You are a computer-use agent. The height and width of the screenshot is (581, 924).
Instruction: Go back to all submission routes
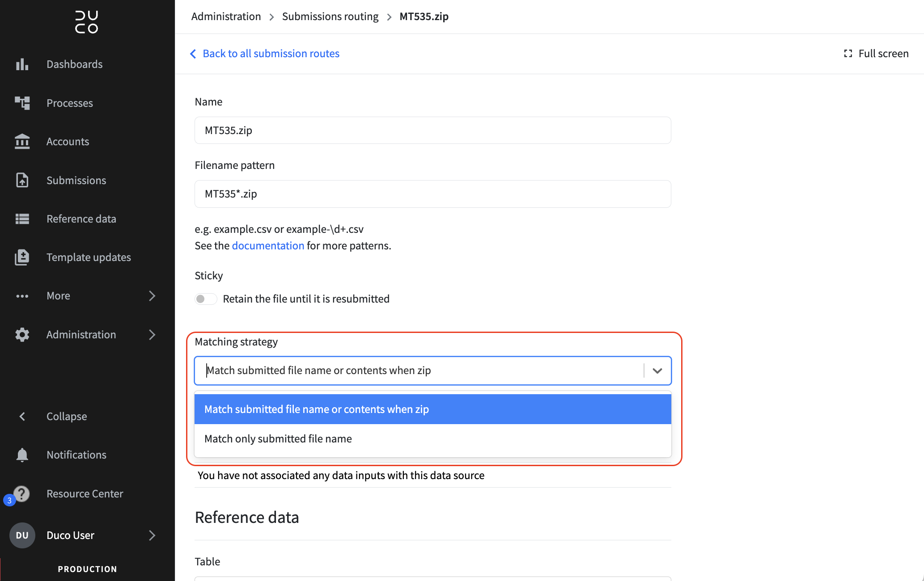(x=264, y=54)
